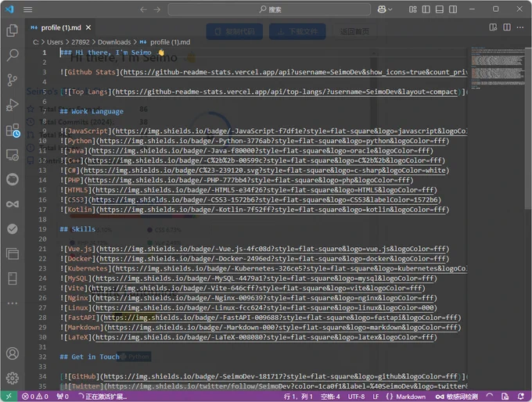Toggle the bottom panel
532x402 pixels.
[440, 9]
